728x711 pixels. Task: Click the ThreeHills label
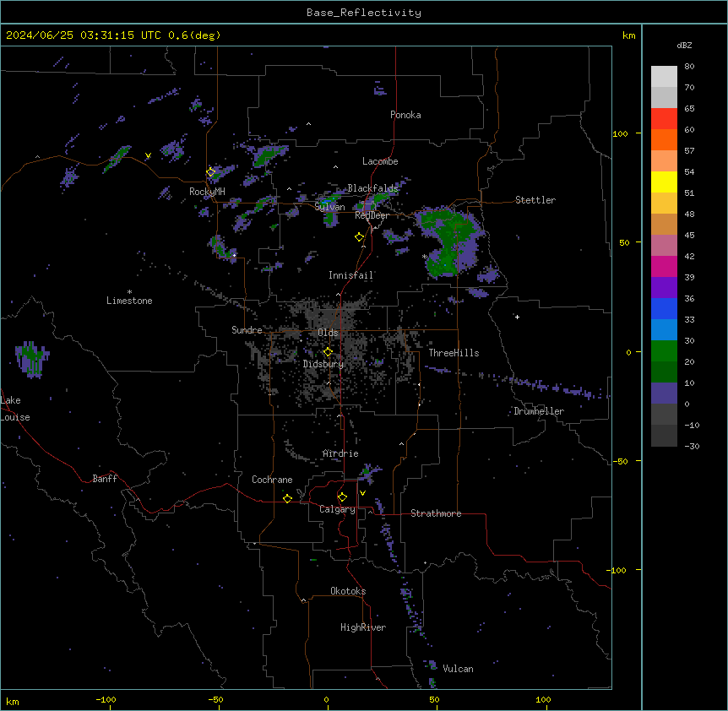pos(454,353)
